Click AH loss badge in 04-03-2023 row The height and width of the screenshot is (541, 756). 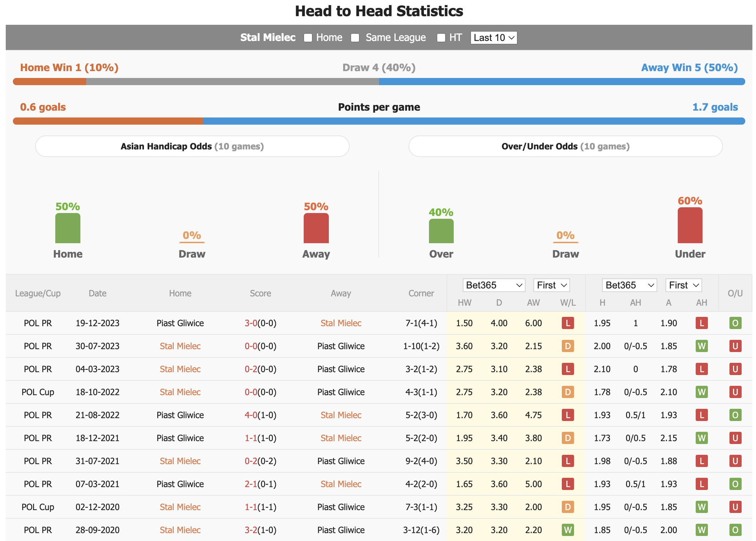(x=702, y=369)
